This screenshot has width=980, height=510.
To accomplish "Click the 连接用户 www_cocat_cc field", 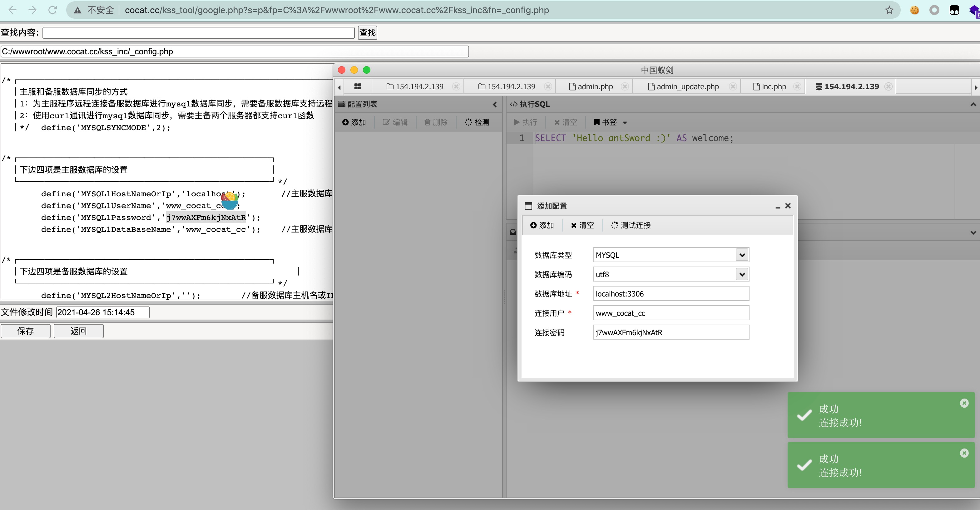I will [671, 313].
